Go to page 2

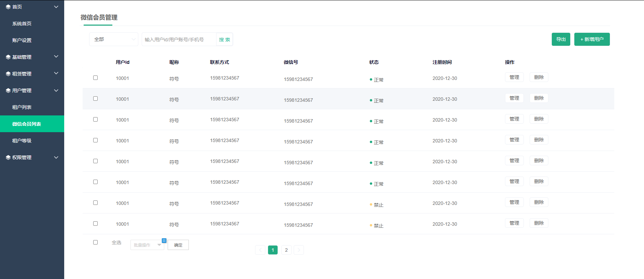(x=286, y=250)
